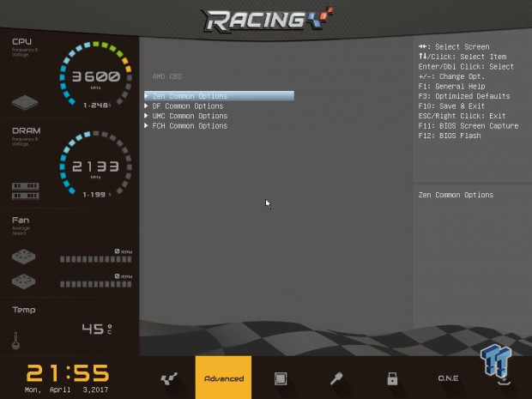Image resolution: width=532 pixels, height=399 pixels.
Task: Select the Advanced tab
Action: tap(224, 378)
